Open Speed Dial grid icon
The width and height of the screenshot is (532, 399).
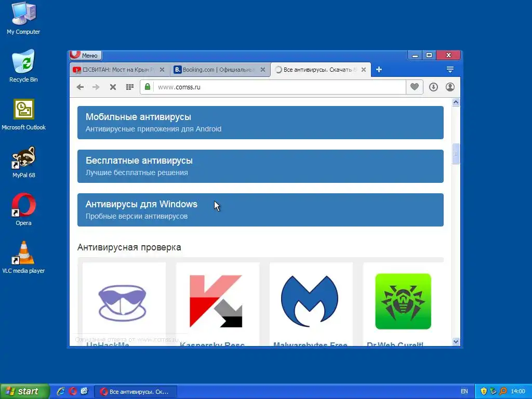pyautogui.click(x=129, y=87)
